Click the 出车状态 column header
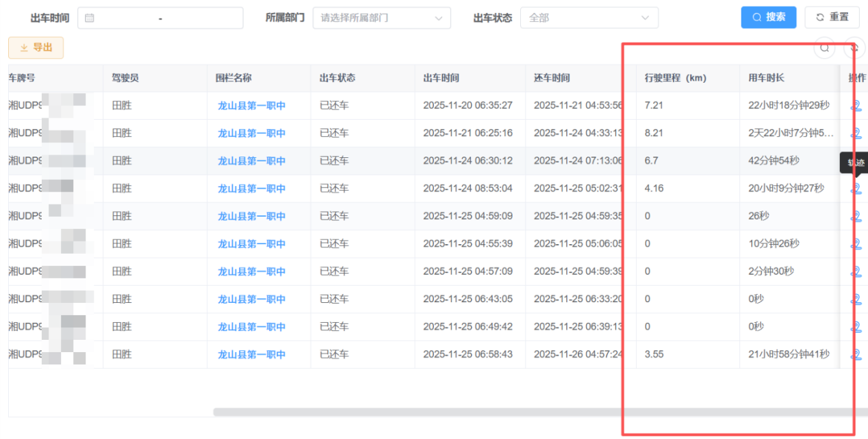This screenshot has width=868, height=439. coord(337,78)
